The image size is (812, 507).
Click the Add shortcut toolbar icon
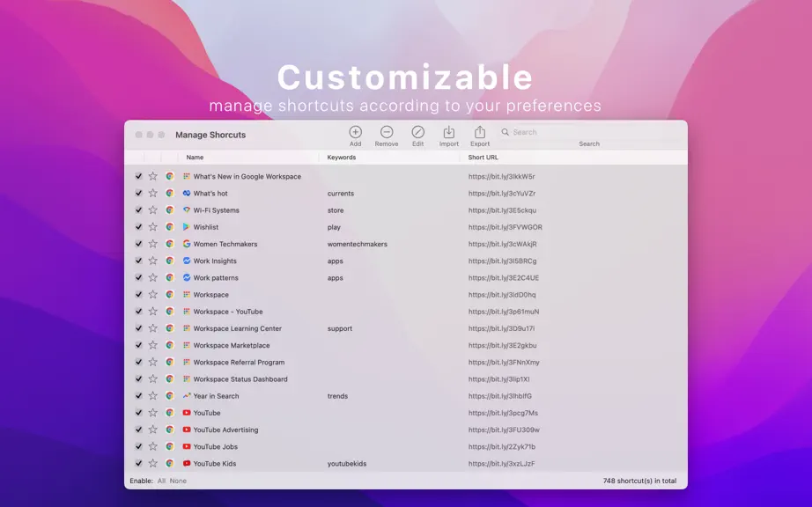[355, 132]
